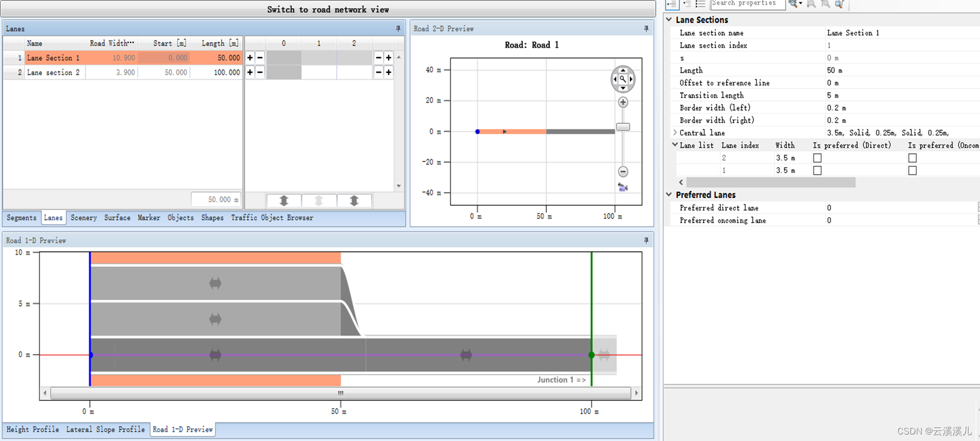Screen dimensions: 980x441
Task: Add left lane to Lane Section 1
Action: click(250, 58)
